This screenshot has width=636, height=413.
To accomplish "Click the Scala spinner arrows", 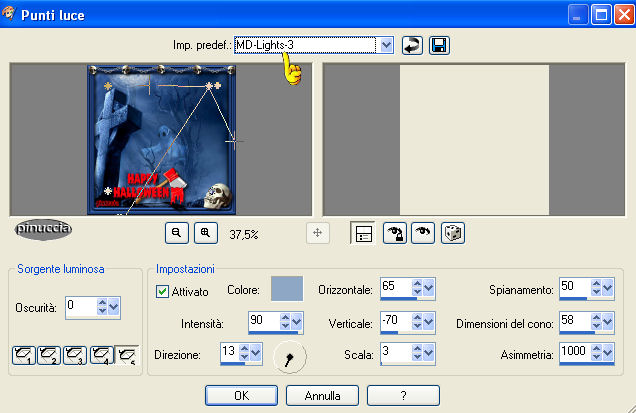I will tap(417, 353).
